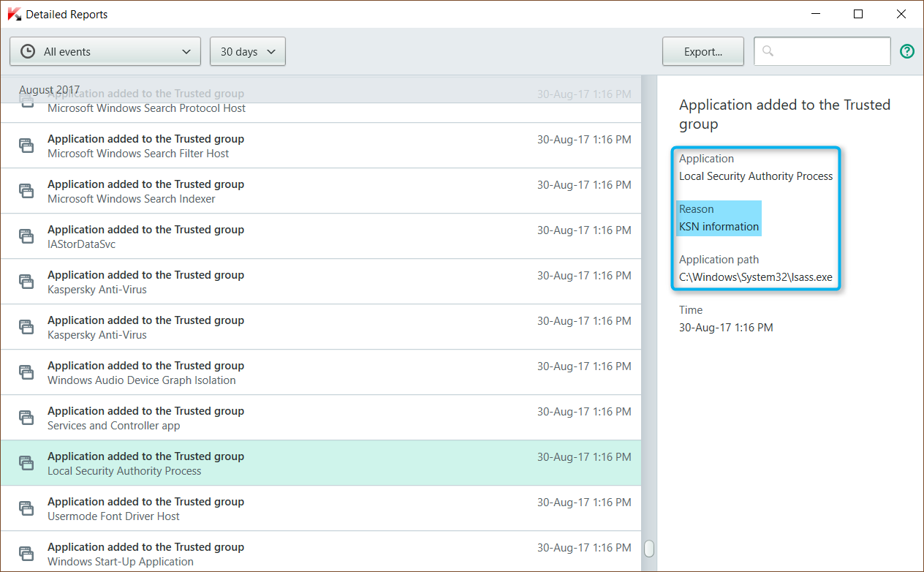Minimize the Detailed Reports window
Image resolution: width=924 pixels, height=572 pixels.
click(817, 14)
